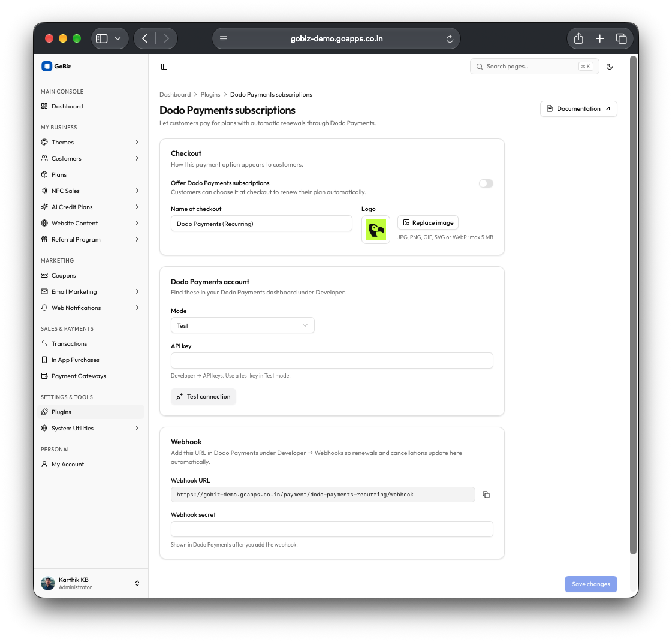Click the Dodo Payments logo thumbnail
The height and width of the screenshot is (642, 672).
click(x=376, y=230)
